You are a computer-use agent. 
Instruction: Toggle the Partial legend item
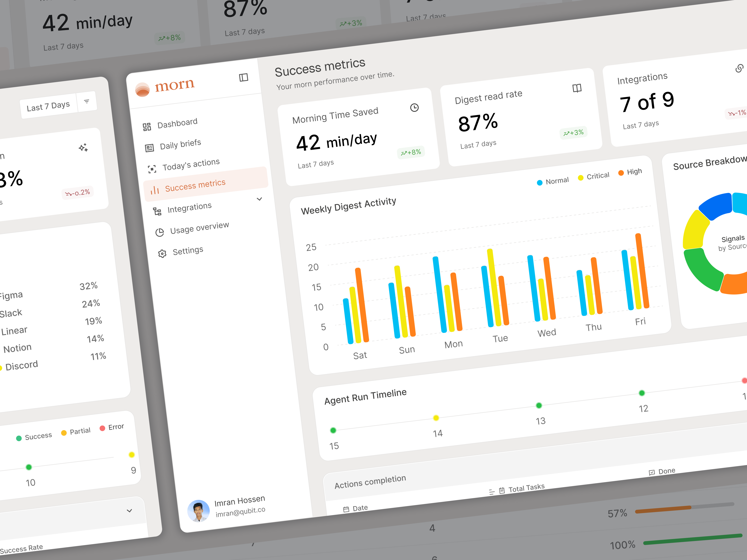pos(76,432)
